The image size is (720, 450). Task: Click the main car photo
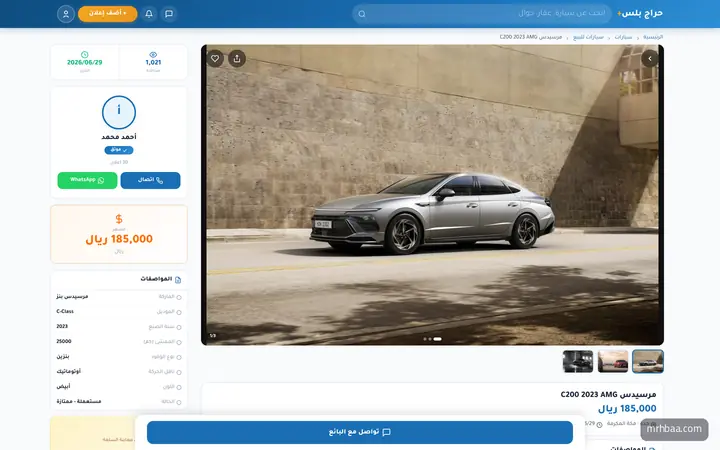coord(432,195)
